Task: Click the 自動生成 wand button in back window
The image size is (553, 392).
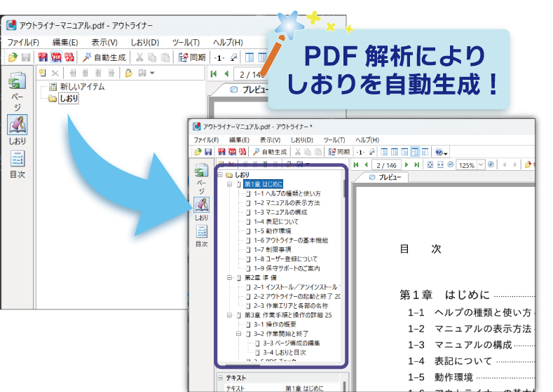Action: 104,57
